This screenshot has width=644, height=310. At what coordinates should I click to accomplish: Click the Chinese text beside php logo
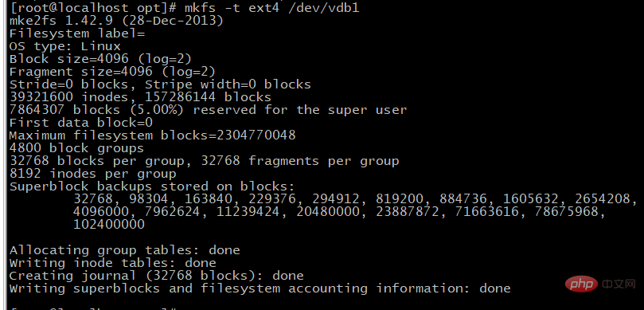click(x=619, y=284)
